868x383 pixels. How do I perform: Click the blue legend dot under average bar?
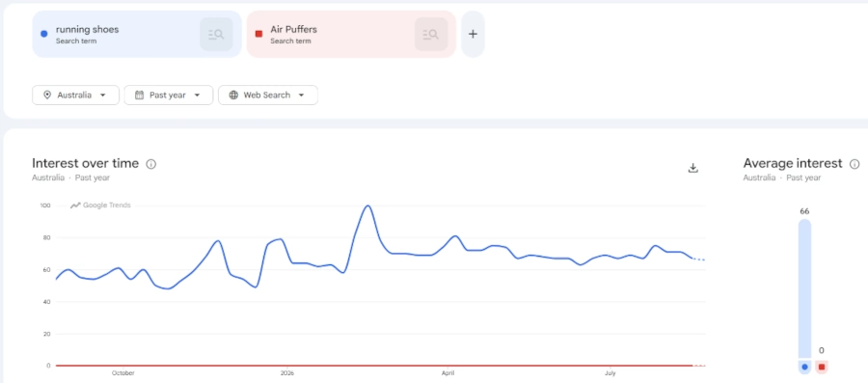click(804, 367)
